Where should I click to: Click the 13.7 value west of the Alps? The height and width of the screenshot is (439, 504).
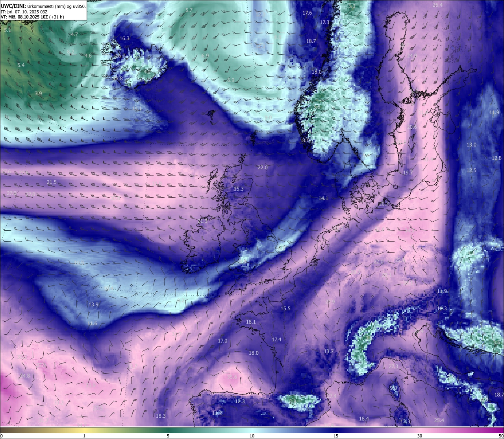point(329,351)
